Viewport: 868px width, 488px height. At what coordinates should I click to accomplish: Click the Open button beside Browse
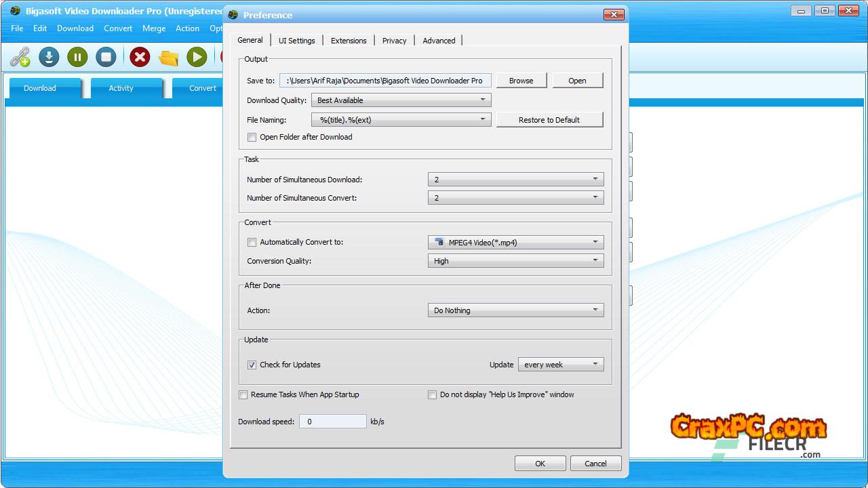coord(577,81)
